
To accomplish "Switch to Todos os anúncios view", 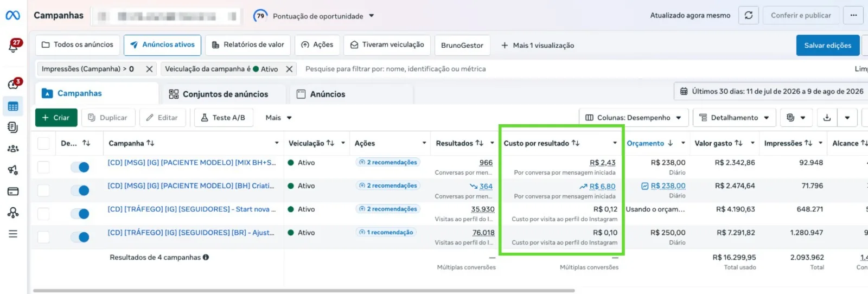I will [x=78, y=45].
